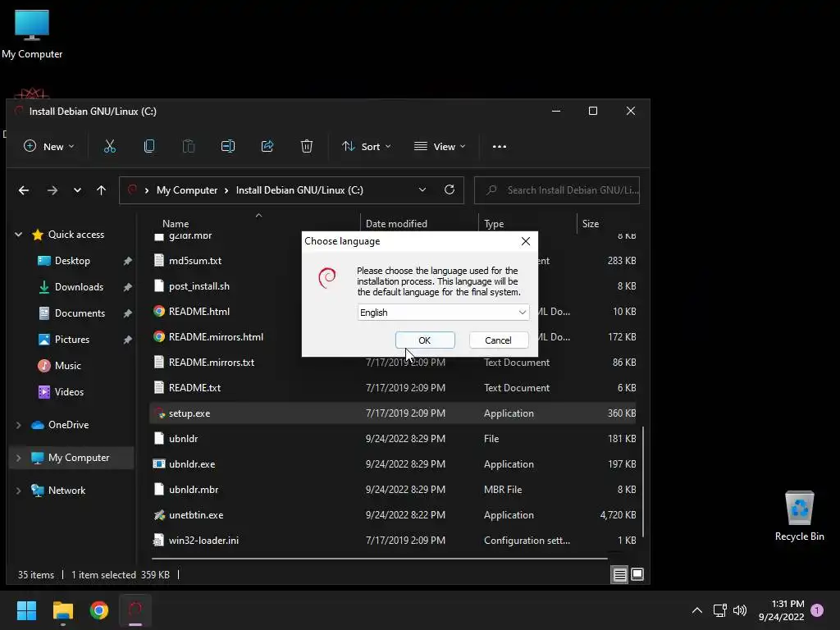Select the README.mirrors.html file
The image size is (840, 630).
click(216, 337)
